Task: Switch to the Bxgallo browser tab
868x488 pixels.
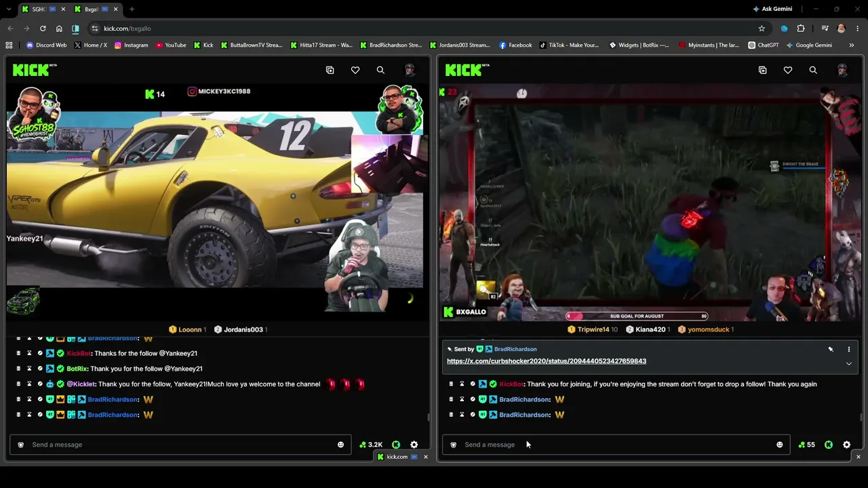Action: click(96, 9)
